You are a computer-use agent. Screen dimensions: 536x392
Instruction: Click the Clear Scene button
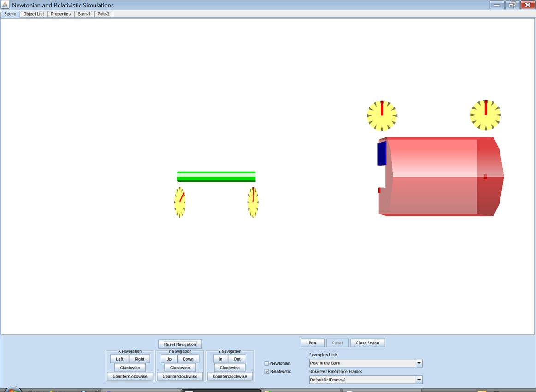click(367, 343)
